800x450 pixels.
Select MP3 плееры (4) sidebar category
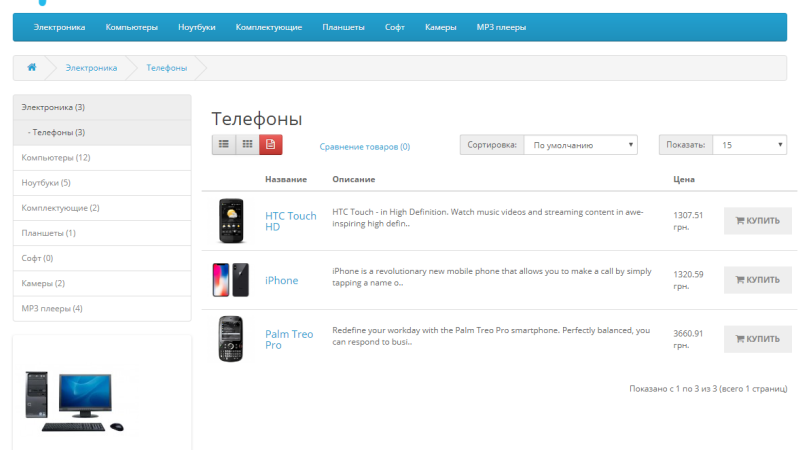[x=102, y=309]
